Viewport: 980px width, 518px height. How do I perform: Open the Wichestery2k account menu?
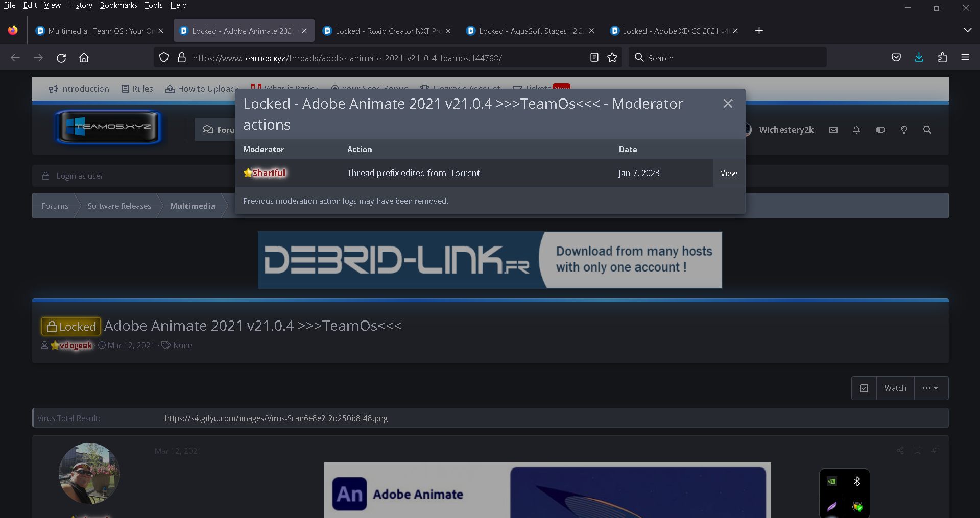pos(786,130)
